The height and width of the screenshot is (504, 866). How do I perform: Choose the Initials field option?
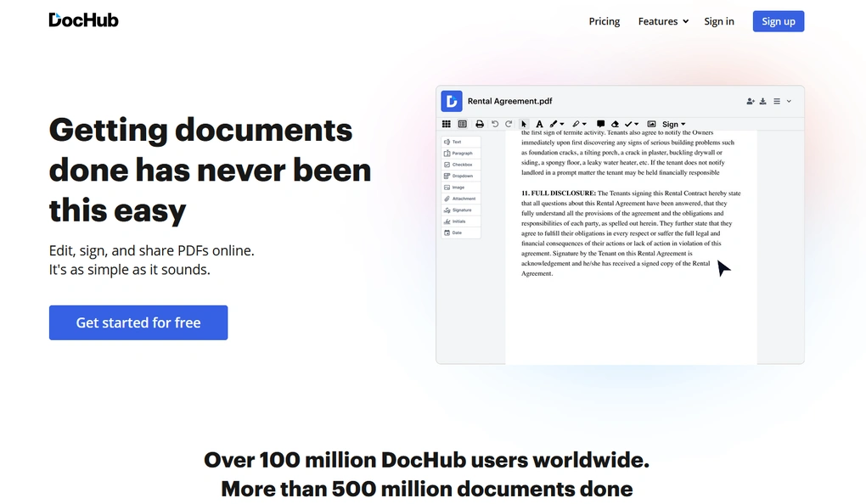(x=461, y=221)
